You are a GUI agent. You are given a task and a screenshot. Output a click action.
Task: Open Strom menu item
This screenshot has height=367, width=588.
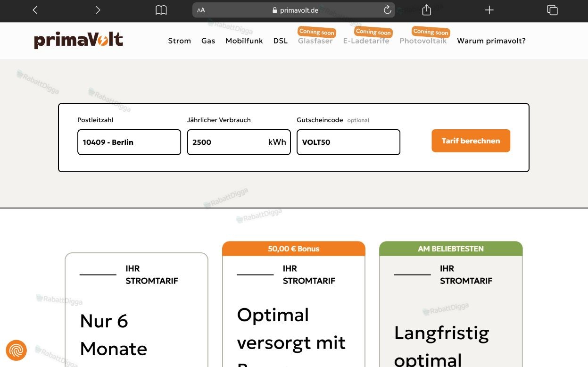pyautogui.click(x=180, y=41)
